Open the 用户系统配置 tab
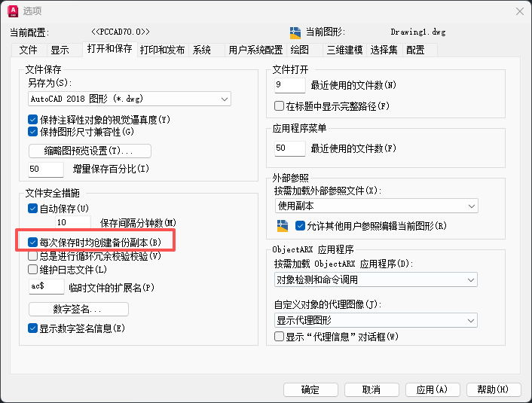532x403 pixels. (255, 50)
